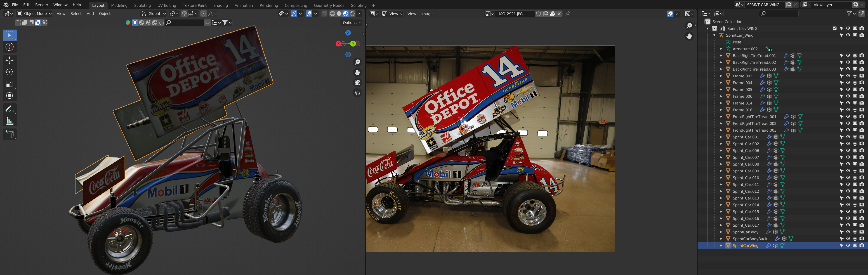Hide Frame.003 using its eye icon
The height and width of the screenshot is (275, 868).
click(848, 76)
